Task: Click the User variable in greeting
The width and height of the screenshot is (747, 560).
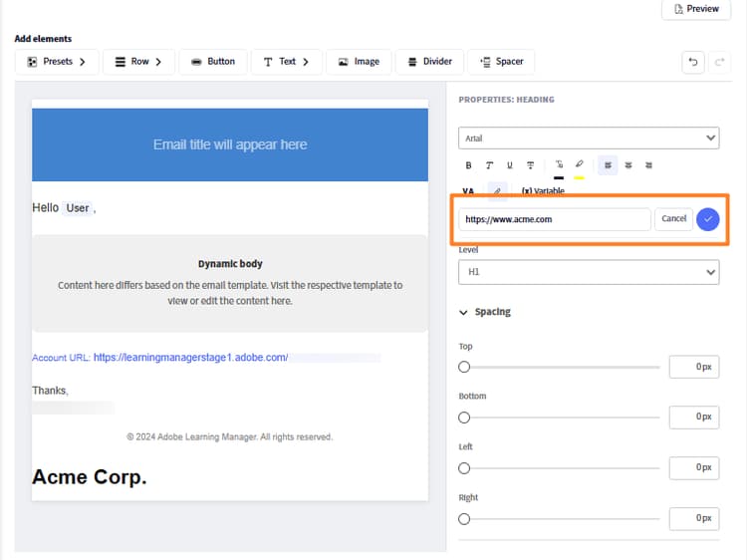Action: (x=77, y=208)
